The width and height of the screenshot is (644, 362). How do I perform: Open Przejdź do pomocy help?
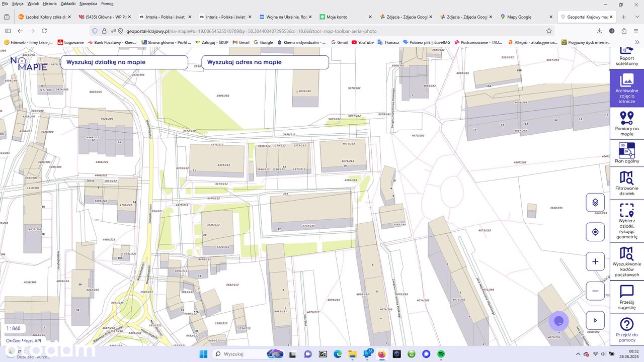pos(627,329)
